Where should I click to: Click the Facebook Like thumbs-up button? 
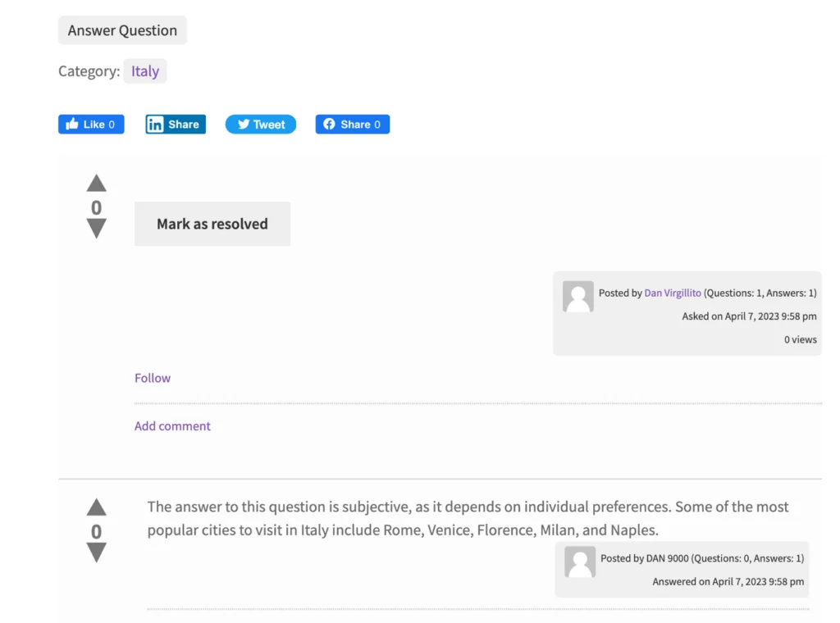tap(91, 124)
